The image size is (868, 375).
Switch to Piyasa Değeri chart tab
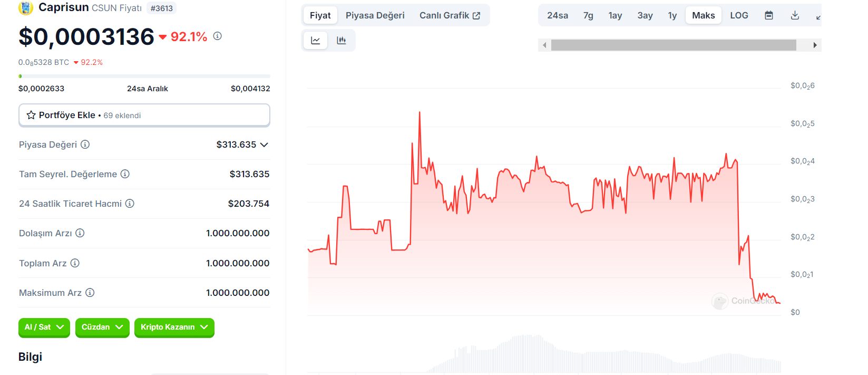pos(375,15)
